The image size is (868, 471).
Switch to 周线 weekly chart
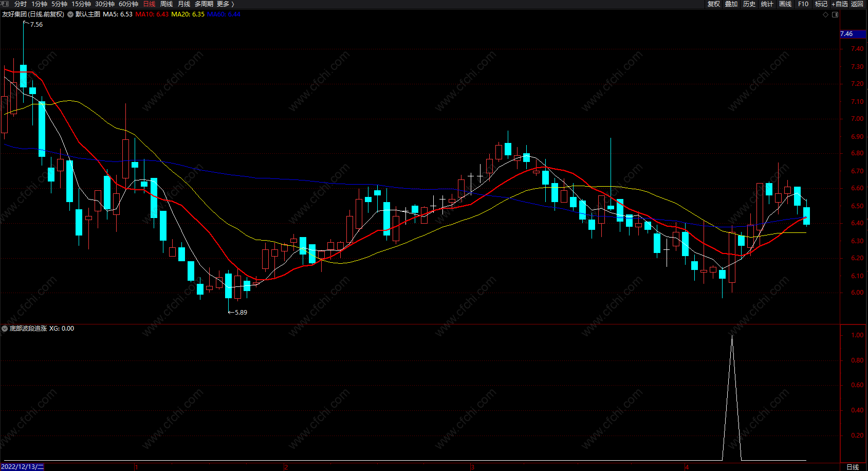[x=167, y=4]
